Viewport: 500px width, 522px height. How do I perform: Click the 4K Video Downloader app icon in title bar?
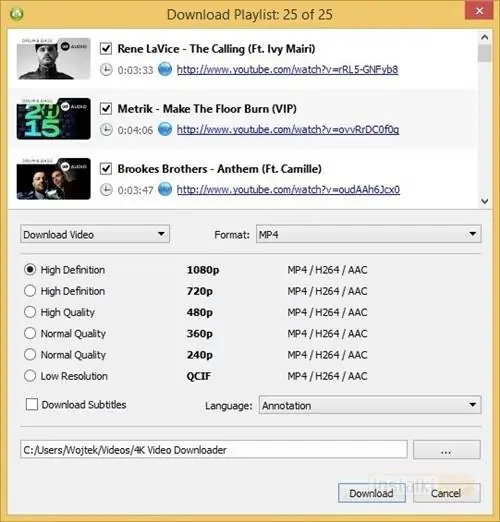tap(17, 14)
